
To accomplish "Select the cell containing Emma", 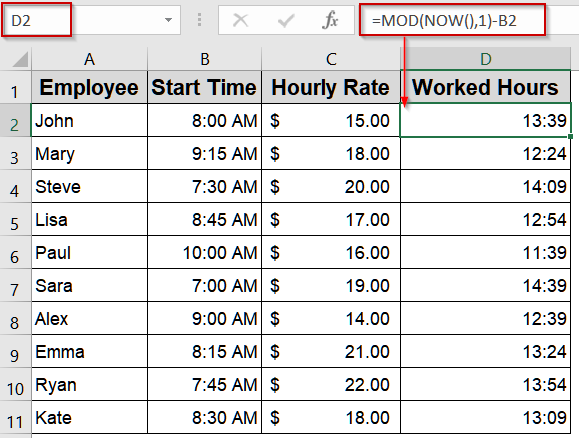I will click(89, 351).
